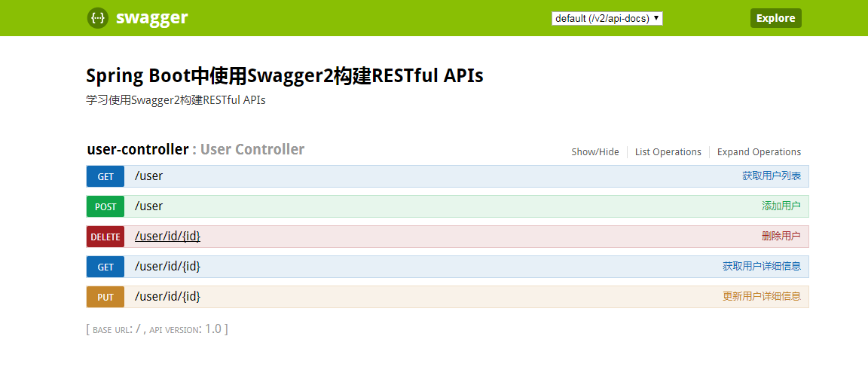Expand the DELETE /user/id/{id} path
The width and height of the screenshot is (868, 388).
[167, 237]
